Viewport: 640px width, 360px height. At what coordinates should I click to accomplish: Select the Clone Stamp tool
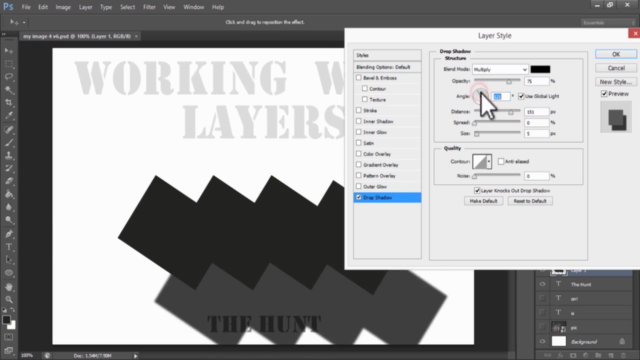[9, 156]
